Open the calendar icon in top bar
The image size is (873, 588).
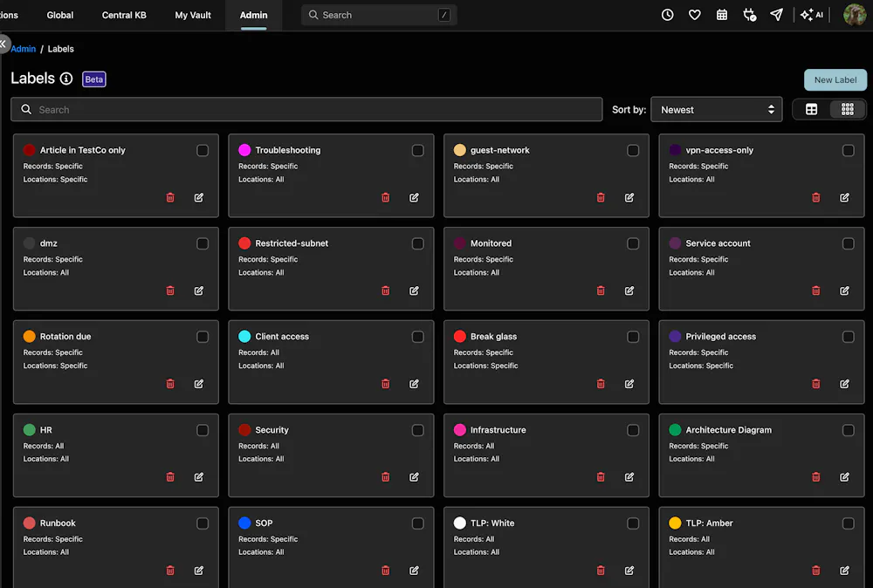722,15
